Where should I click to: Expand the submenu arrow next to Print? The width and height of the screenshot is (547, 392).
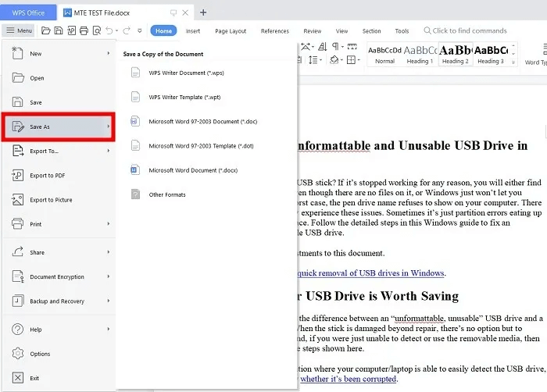[x=109, y=223]
